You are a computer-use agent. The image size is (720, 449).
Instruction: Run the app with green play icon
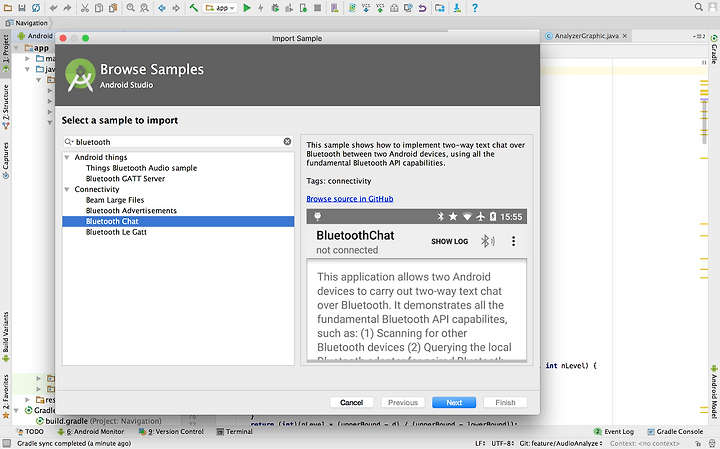pos(247,8)
